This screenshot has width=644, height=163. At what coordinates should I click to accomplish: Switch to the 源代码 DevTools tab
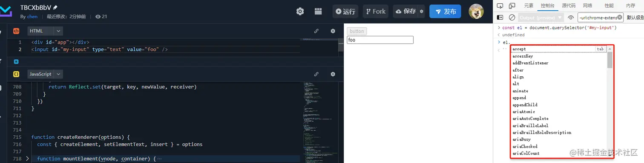569,6
